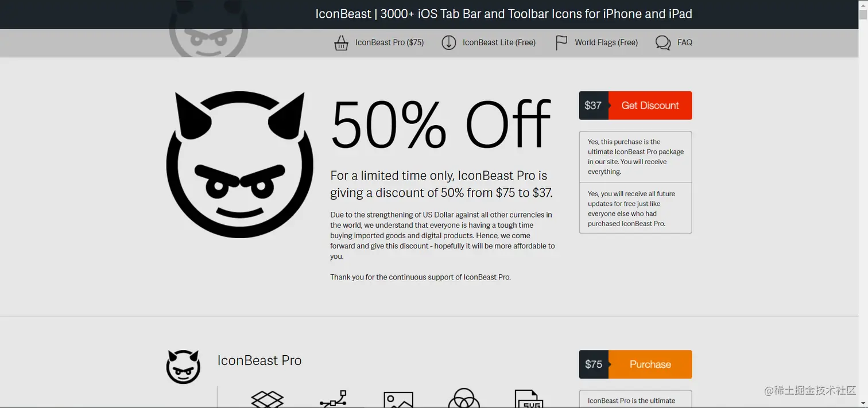Click the shopping basket icon in navigation

pyautogui.click(x=342, y=42)
